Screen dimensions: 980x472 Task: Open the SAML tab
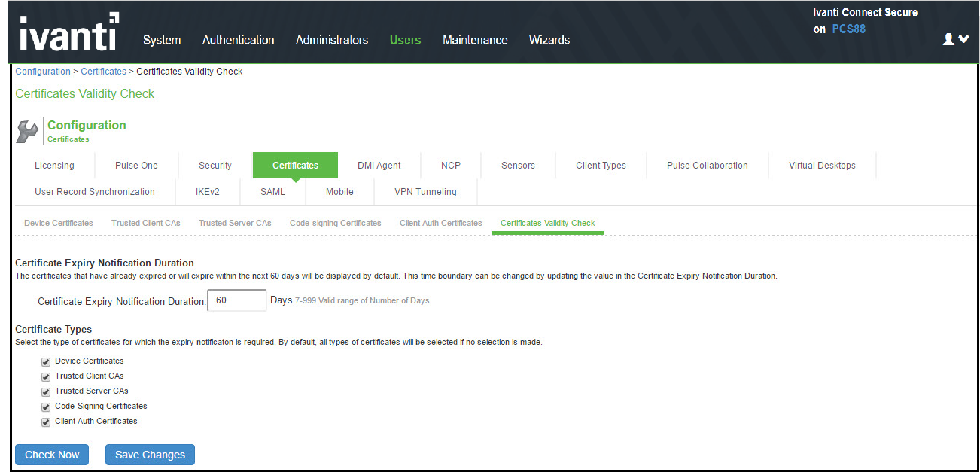272,192
